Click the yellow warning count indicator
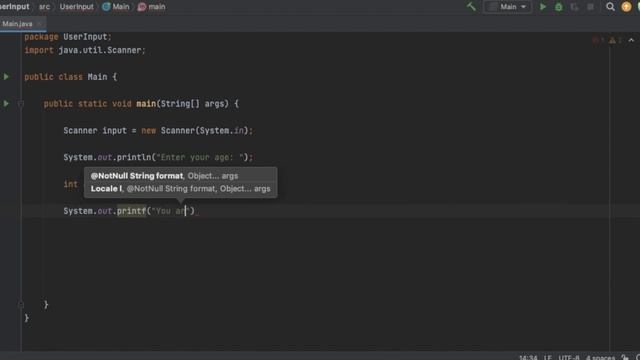The width and height of the screenshot is (640, 360). pyautogui.click(x=615, y=40)
